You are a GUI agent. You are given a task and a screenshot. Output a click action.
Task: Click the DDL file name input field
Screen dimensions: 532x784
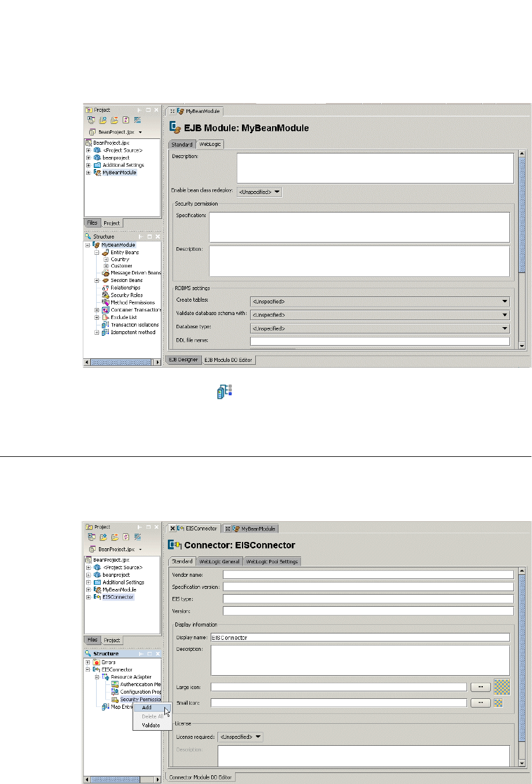click(380, 341)
